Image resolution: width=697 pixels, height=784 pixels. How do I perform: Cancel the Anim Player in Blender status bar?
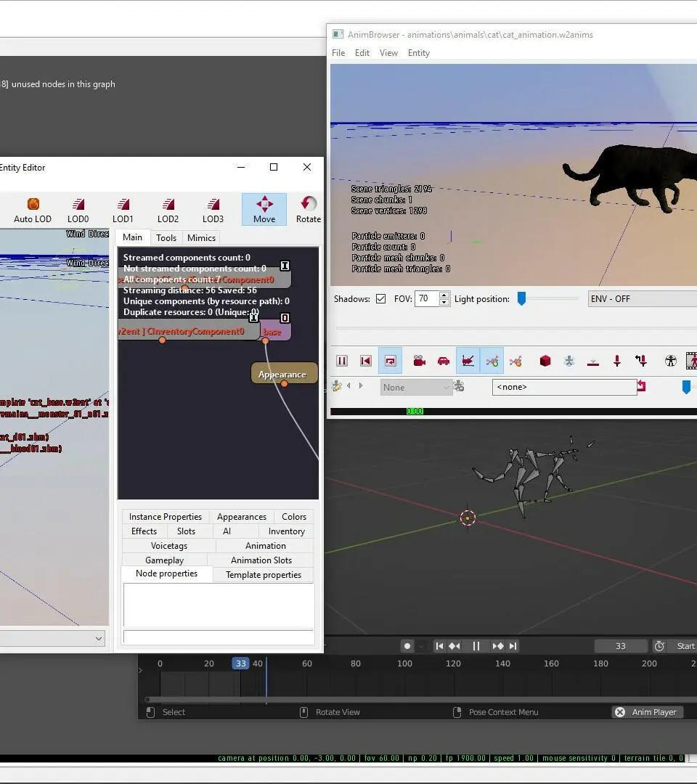(620, 712)
